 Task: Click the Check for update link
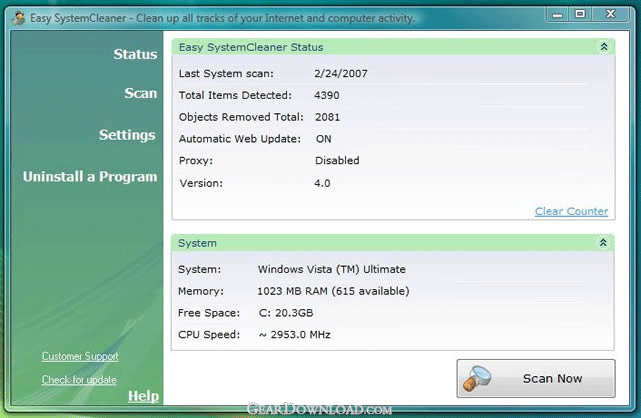click(x=79, y=380)
